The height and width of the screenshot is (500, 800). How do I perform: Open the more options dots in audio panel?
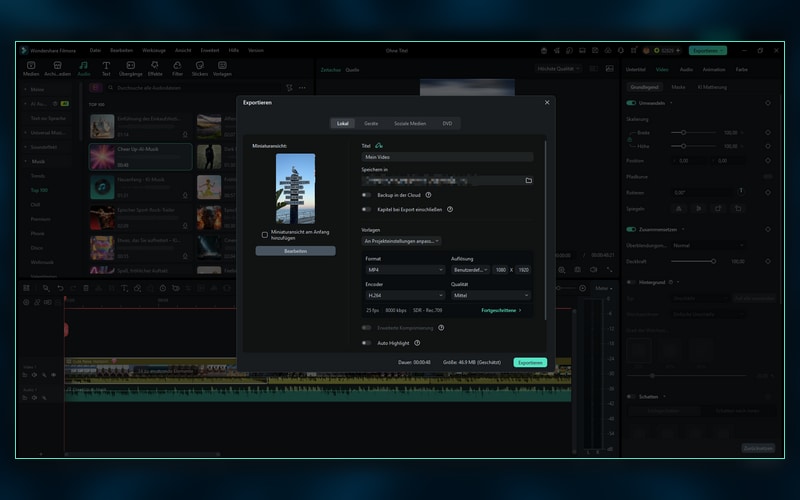pyautogui.click(x=303, y=88)
